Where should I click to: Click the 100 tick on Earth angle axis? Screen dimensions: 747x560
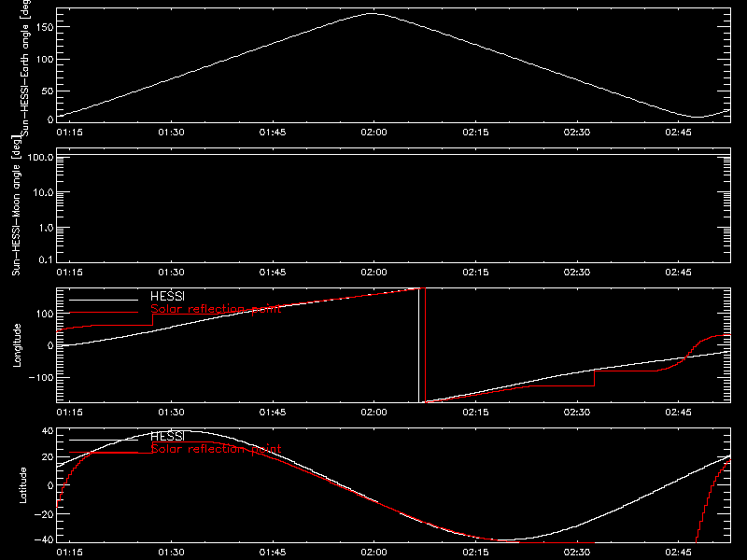[x=44, y=59]
